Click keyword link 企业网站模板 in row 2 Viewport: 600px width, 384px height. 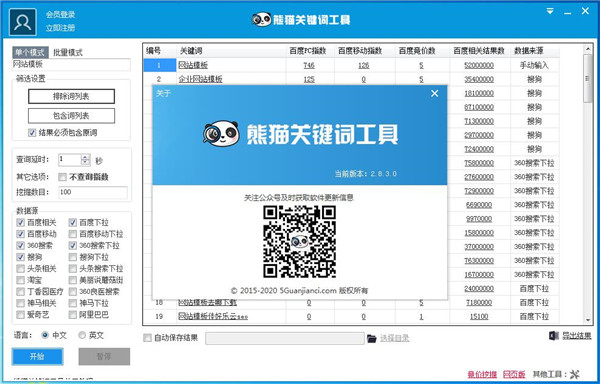tap(200, 79)
